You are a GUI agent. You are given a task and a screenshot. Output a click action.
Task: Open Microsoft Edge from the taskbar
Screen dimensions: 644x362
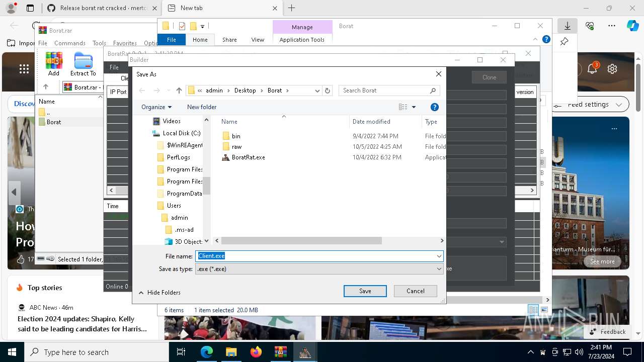207,352
